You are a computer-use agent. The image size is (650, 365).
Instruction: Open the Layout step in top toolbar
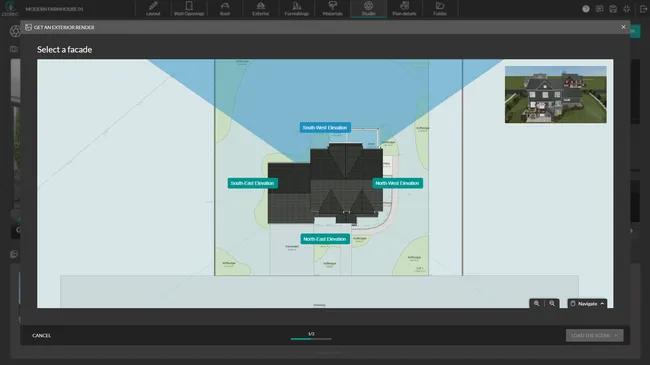point(153,9)
